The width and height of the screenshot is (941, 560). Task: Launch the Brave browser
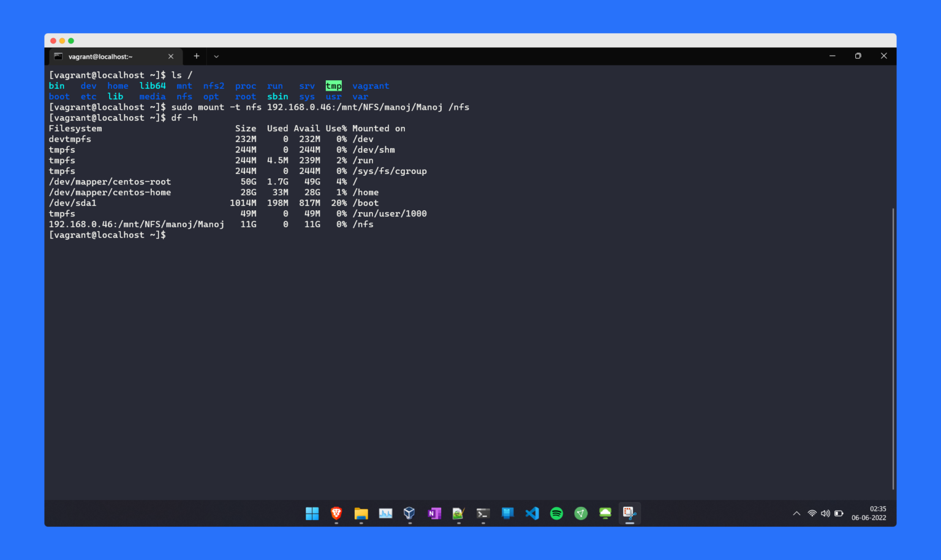pyautogui.click(x=336, y=513)
